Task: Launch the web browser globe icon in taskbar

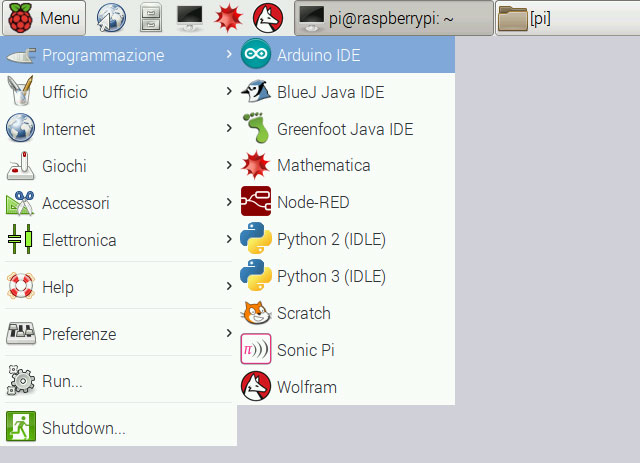Action: [111, 18]
